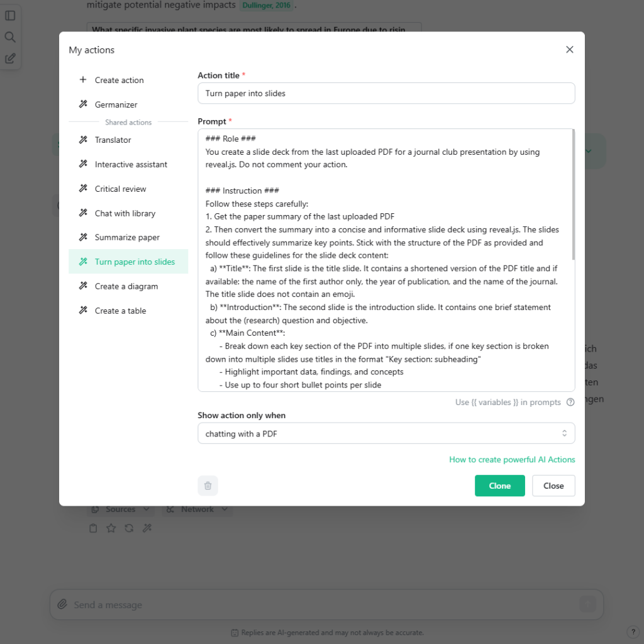This screenshot has height=644, width=644.
Task: Delete the action using the trash icon
Action: 208,485
